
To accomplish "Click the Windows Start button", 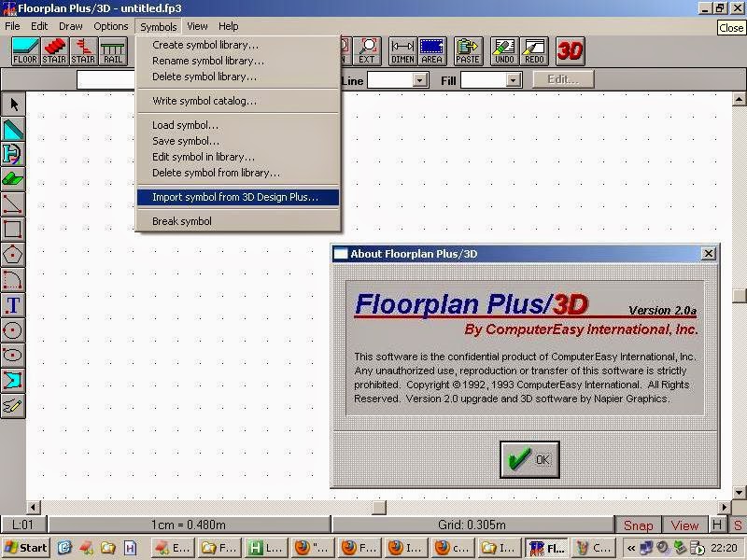I will coord(26,548).
